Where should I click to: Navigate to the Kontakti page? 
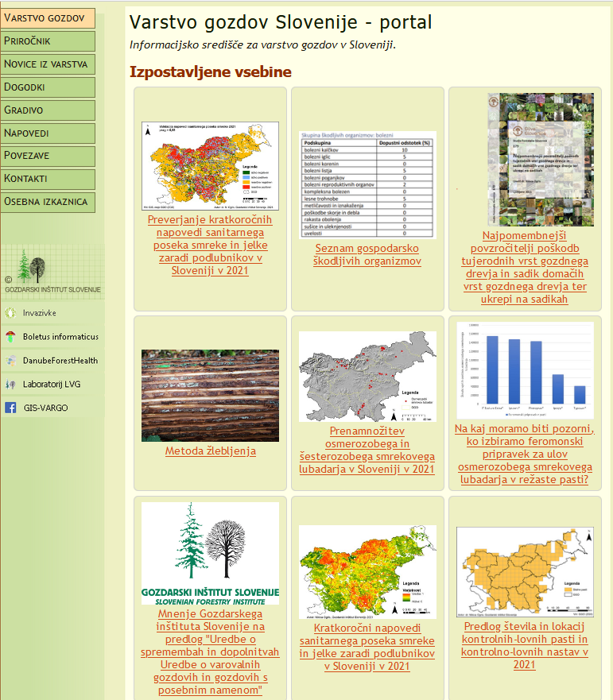point(48,179)
